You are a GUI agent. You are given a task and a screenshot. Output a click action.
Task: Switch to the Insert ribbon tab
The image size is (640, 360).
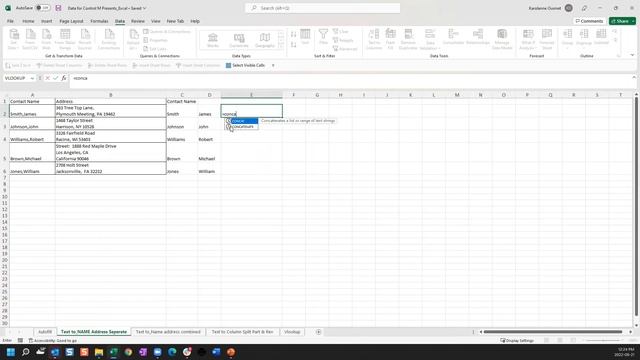click(x=47, y=21)
